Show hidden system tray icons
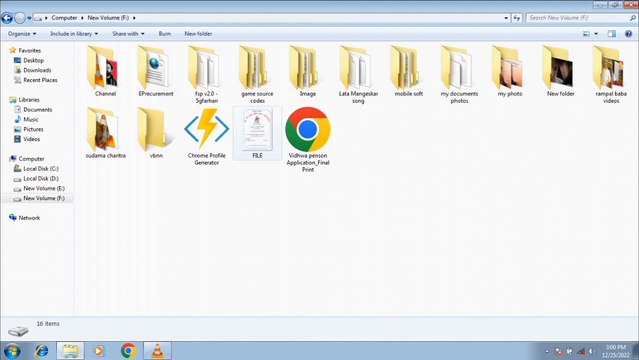 (x=547, y=351)
